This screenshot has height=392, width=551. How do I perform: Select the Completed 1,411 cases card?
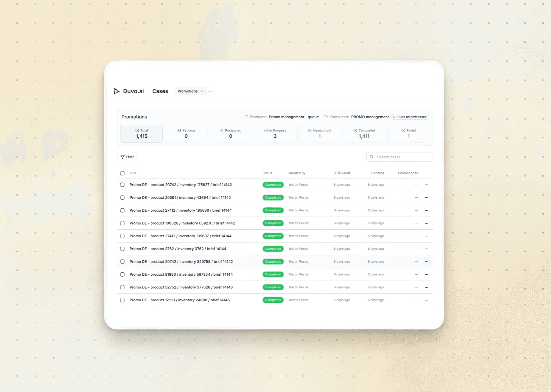(x=364, y=133)
